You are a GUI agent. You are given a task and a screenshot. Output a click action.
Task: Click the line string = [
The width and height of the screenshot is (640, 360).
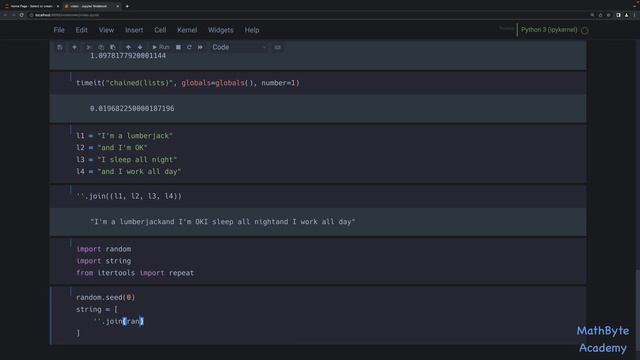[97, 309]
